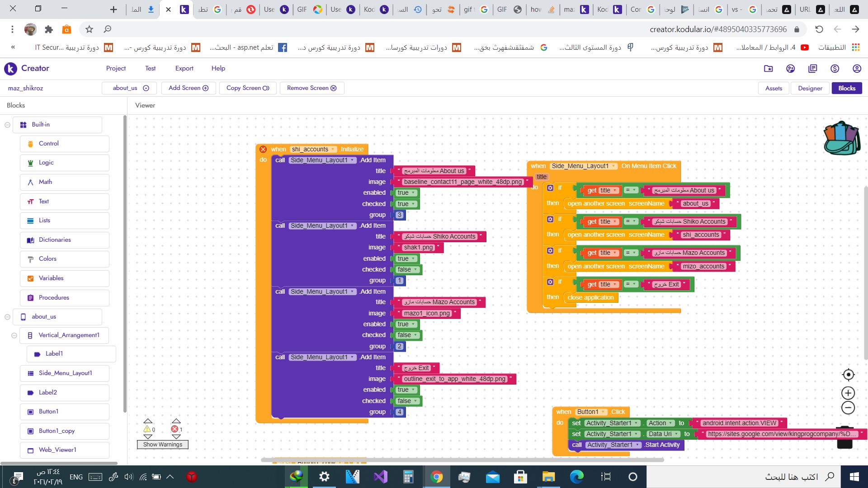Open the about_us screen selector dropdown

[129, 88]
